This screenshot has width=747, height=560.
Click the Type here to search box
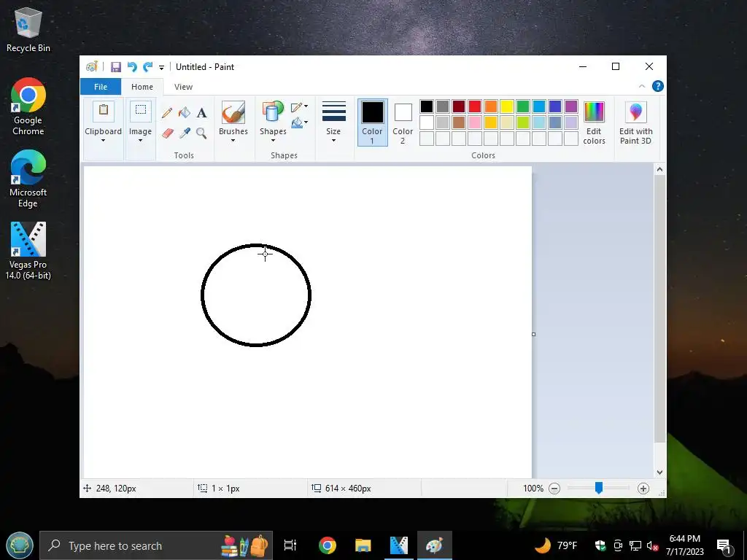(156, 545)
